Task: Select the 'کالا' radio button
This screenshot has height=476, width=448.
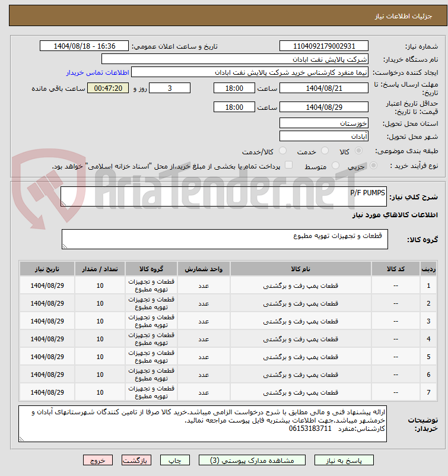Action: (x=360, y=151)
